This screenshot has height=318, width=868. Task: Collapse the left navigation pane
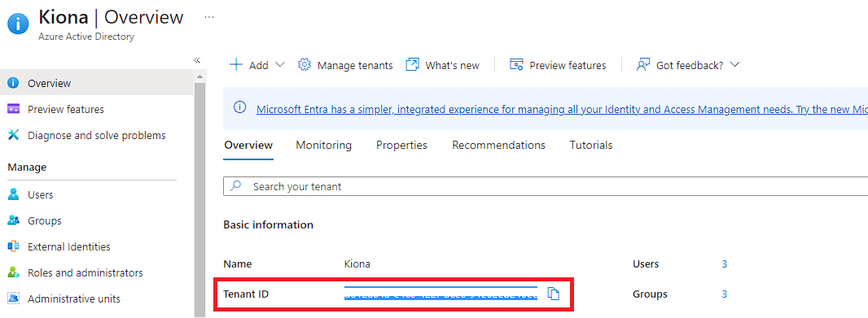[197, 60]
